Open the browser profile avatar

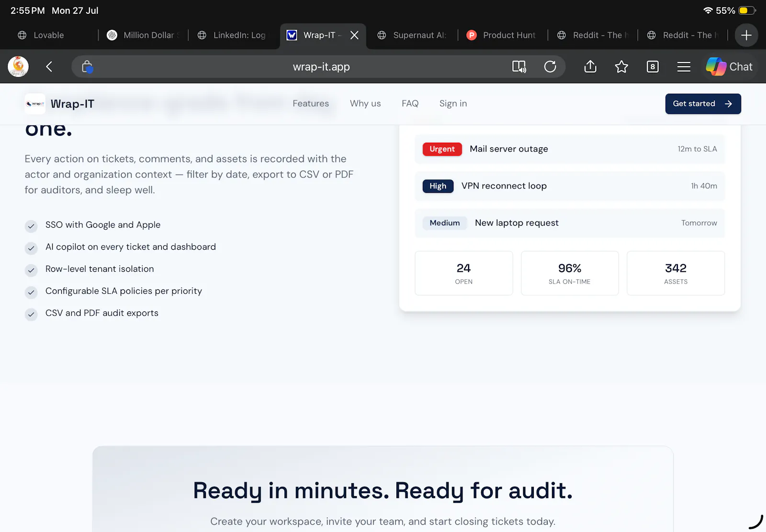[18, 66]
